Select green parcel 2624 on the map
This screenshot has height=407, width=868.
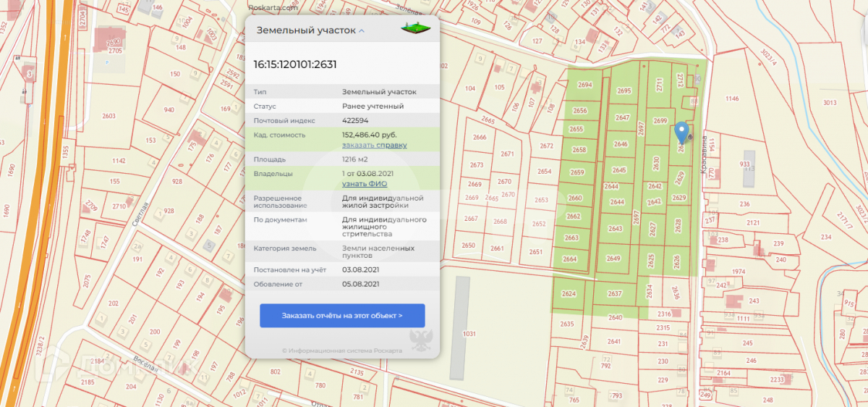(x=568, y=294)
